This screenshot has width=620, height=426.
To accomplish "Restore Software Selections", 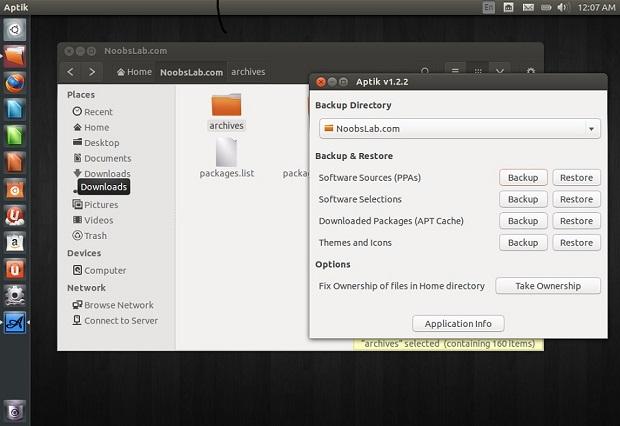I will [x=577, y=199].
